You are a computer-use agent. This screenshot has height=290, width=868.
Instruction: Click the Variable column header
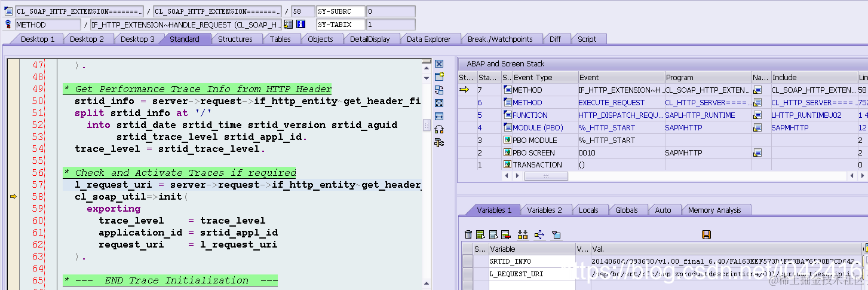(x=532, y=249)
